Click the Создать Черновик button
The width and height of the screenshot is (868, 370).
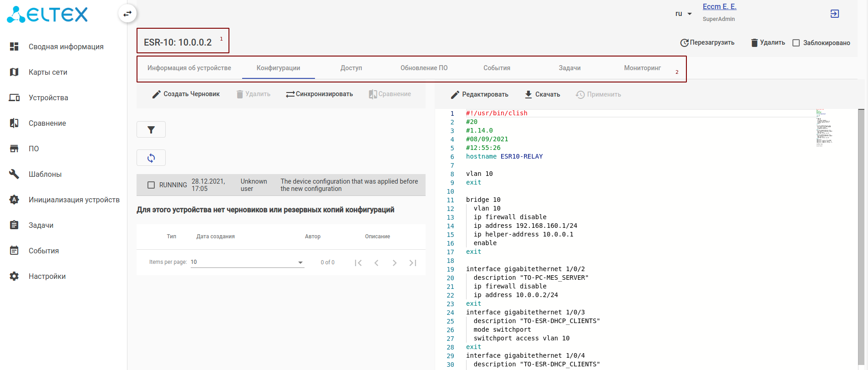coord(186,94)
